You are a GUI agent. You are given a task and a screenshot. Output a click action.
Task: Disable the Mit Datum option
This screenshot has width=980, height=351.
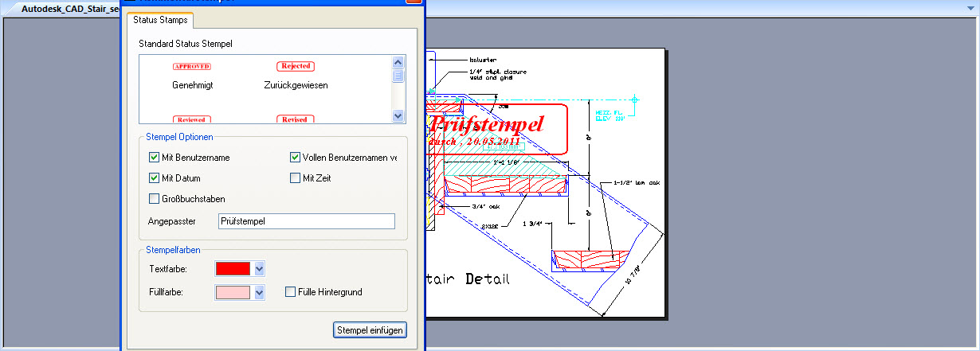[x=155, y=178]
